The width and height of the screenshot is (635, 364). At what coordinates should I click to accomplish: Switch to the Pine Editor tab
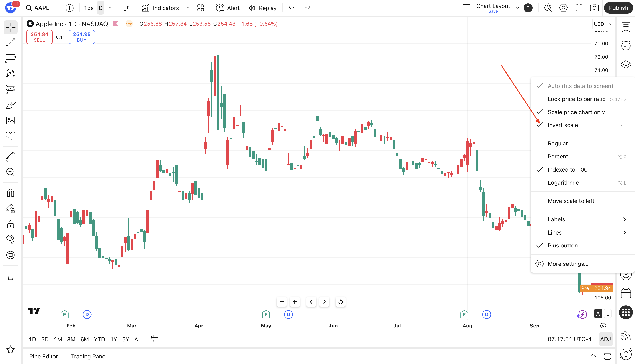[43, 356]
